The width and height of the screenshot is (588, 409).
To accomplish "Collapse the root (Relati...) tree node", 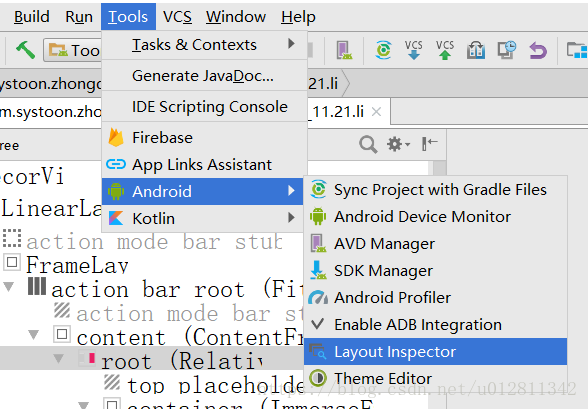I will click(58, 358).
